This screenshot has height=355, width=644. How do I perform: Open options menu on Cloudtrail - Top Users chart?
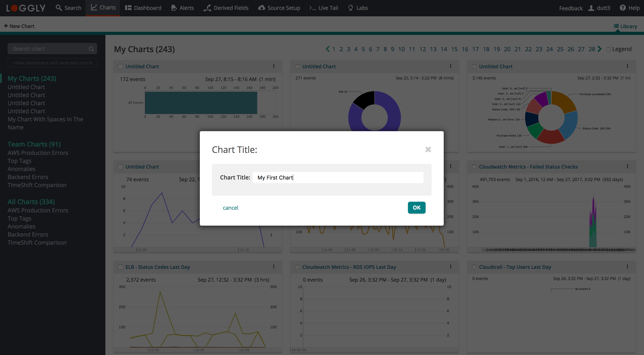click(627, 267)
